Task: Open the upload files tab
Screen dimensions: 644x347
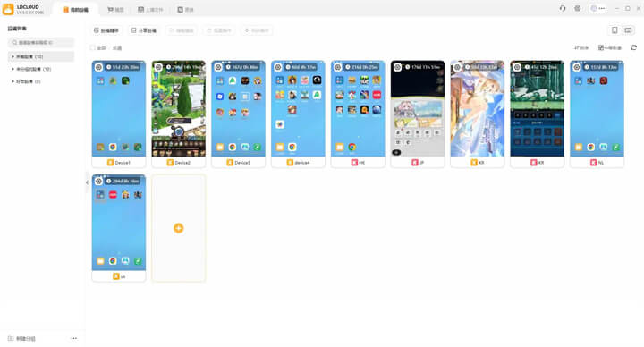Action: click(x=150, y=10)
